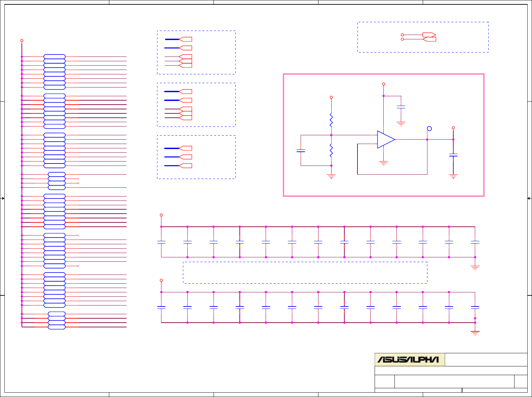
Task: Select the decoupling capacitor on the op-amp supply
Action: point(401,107)
